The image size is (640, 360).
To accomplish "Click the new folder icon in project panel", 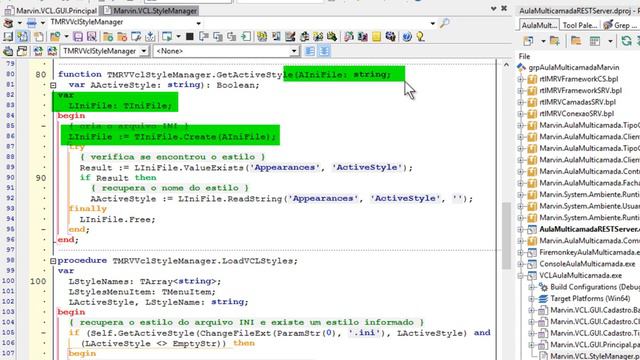I will click(554, 41).
